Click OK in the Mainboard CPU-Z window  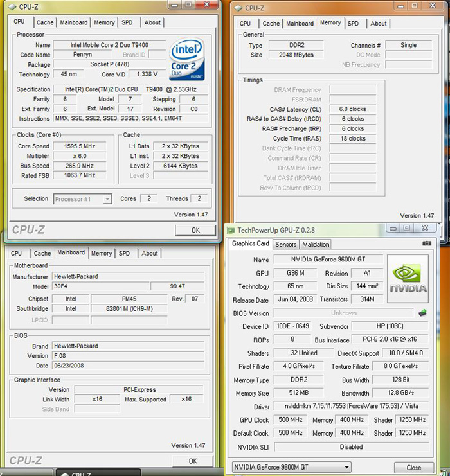click(193, 461)
